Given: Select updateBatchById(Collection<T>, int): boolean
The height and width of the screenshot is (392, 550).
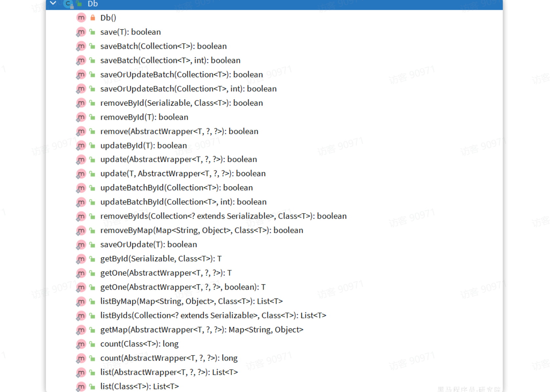Looking at the screenshot, I should click(184, 202).
